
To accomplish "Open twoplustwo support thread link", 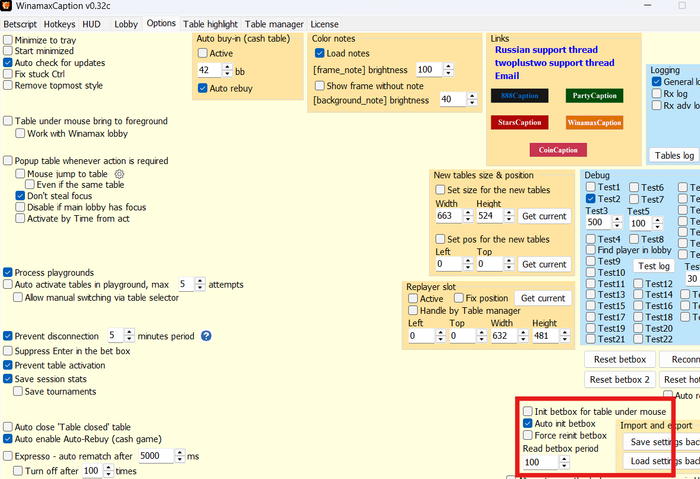I will [554, 62].
